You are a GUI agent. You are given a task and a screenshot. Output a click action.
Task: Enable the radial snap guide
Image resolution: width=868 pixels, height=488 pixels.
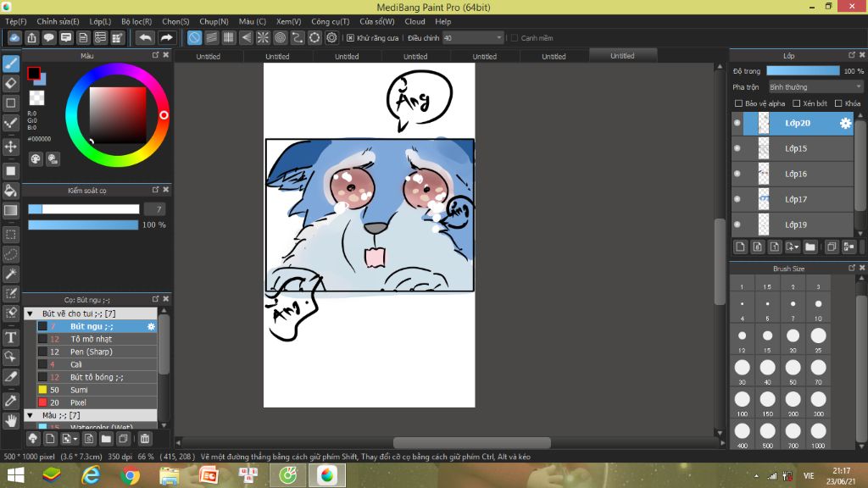click(x=263, y=37)
